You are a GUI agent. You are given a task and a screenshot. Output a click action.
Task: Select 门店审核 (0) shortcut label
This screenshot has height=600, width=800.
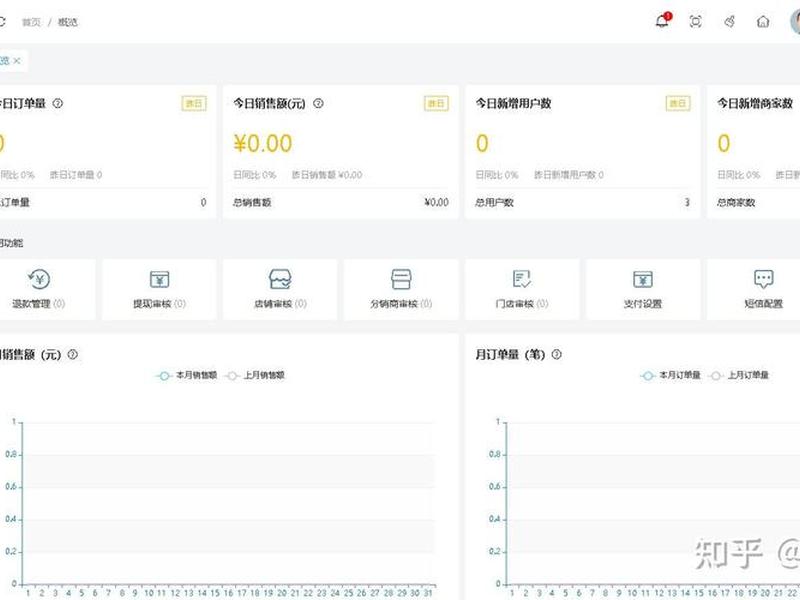[x=522, y=304]
